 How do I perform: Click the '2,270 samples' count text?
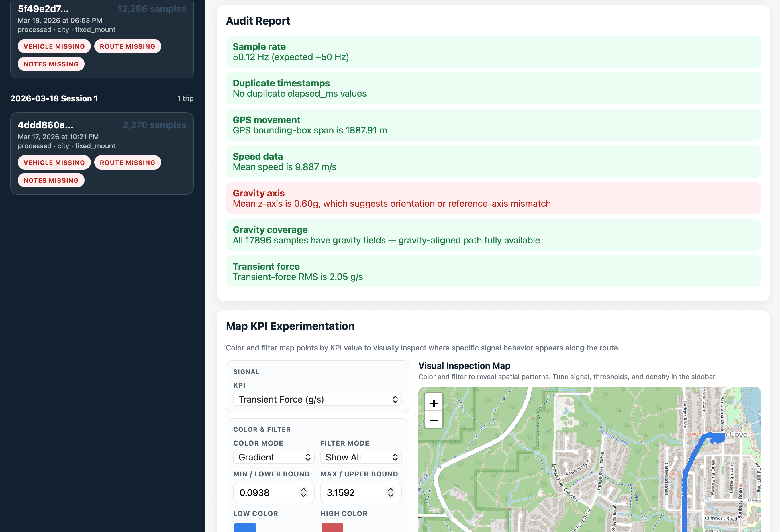[x=154, y=125]
